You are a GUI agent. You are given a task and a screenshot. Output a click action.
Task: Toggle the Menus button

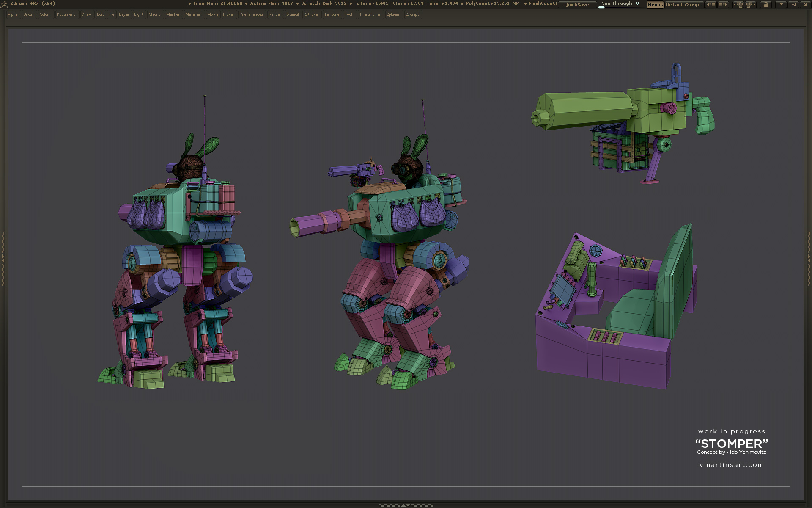click(655, 4)
